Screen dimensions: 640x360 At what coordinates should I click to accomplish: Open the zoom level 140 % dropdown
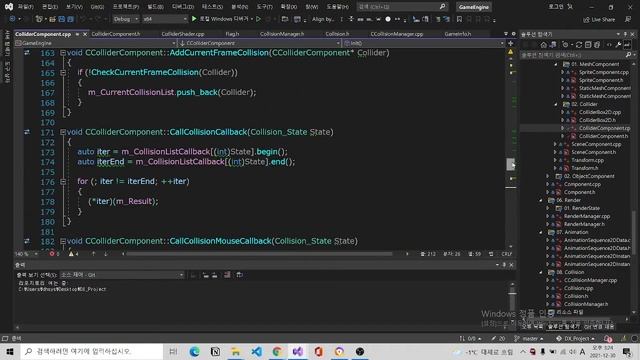coord(26,254)
